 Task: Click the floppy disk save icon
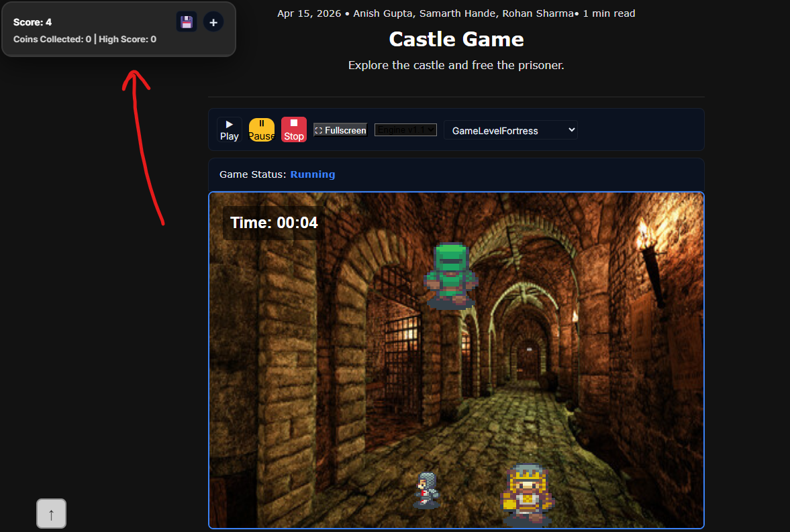[187, 22]
